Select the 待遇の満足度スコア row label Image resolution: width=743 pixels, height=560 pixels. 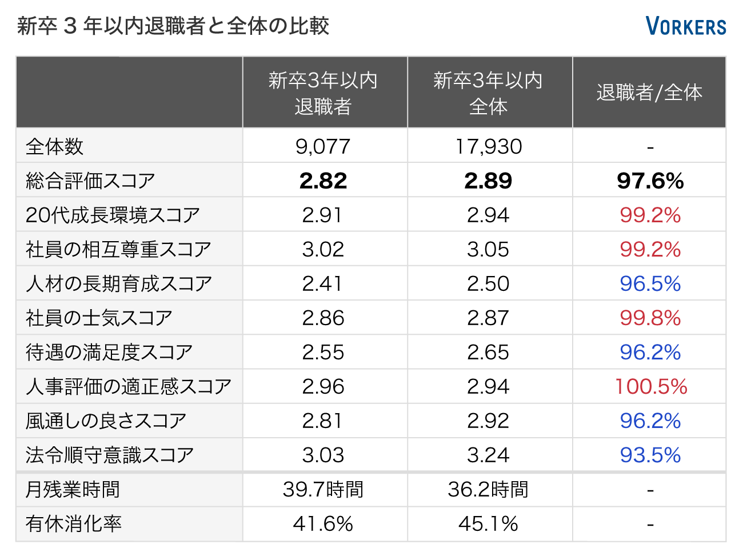coord(109,353)
